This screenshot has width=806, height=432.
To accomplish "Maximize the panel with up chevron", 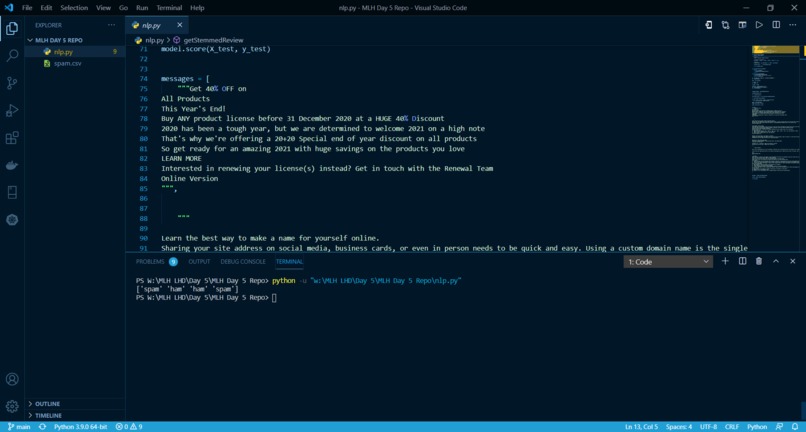I will [776, 261].
